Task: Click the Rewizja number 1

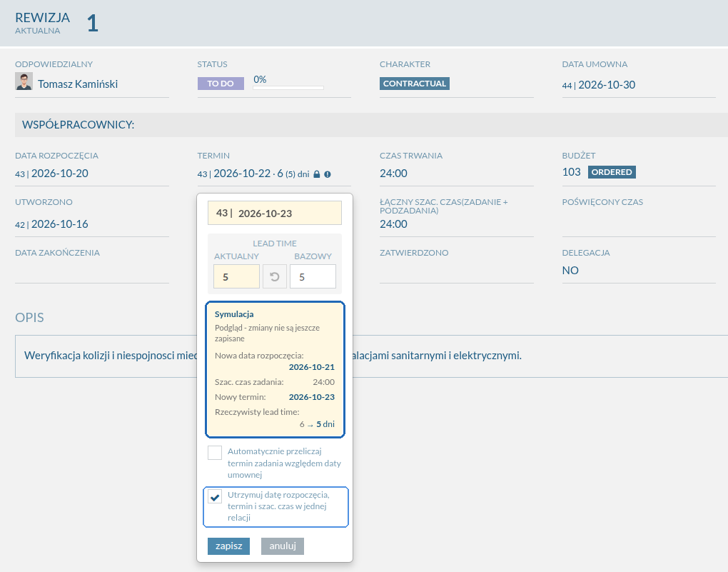Action: (x=92, y=23)
